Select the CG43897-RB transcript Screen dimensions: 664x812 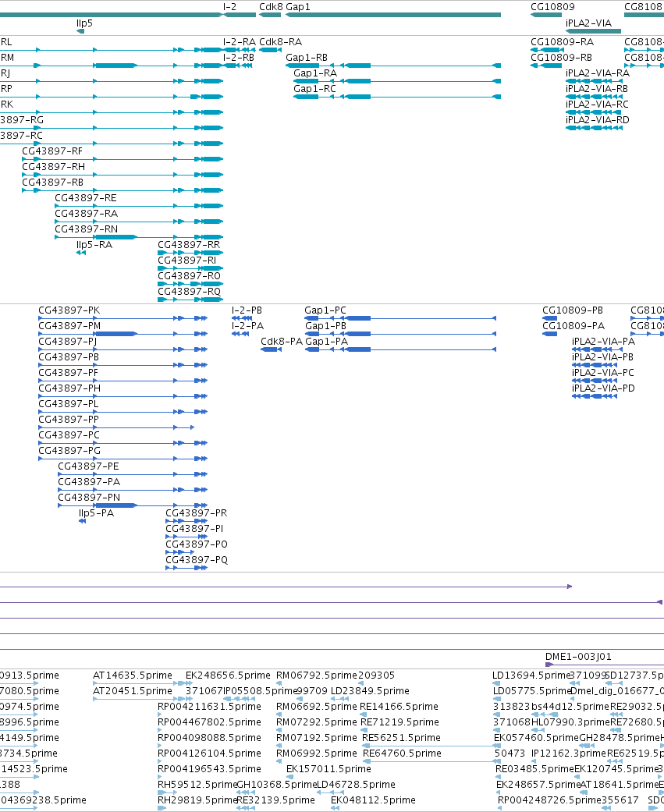[123, 190]
